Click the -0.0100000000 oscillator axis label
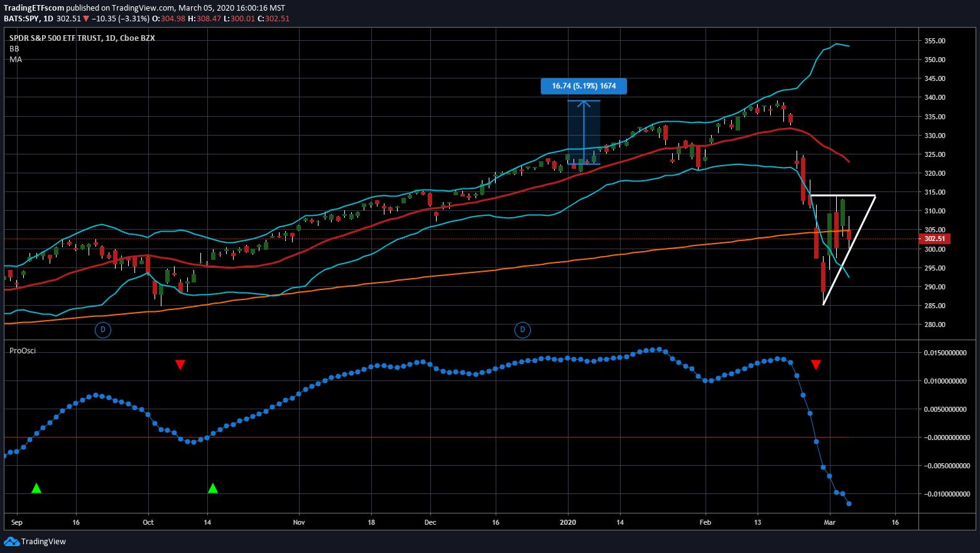This screenshot has height=553, width=980. (945, 494)
